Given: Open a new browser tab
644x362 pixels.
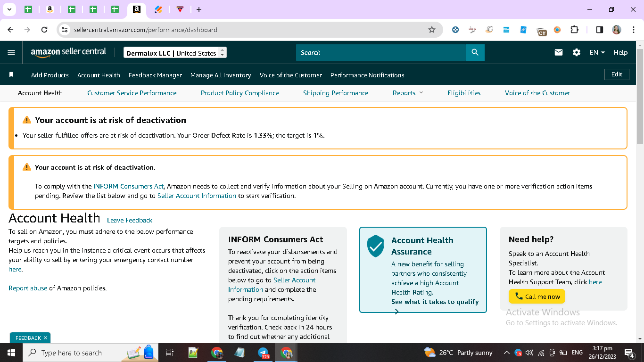Looking at the screenshot, I should tap(199, 9).
